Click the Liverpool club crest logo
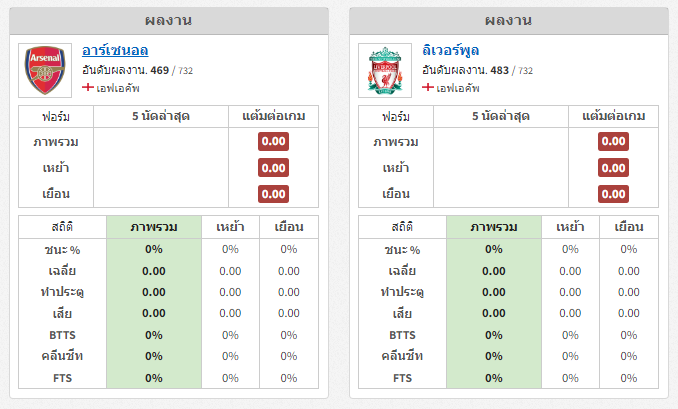The width and height of the screenshot is (678, 409). (385, 70)
